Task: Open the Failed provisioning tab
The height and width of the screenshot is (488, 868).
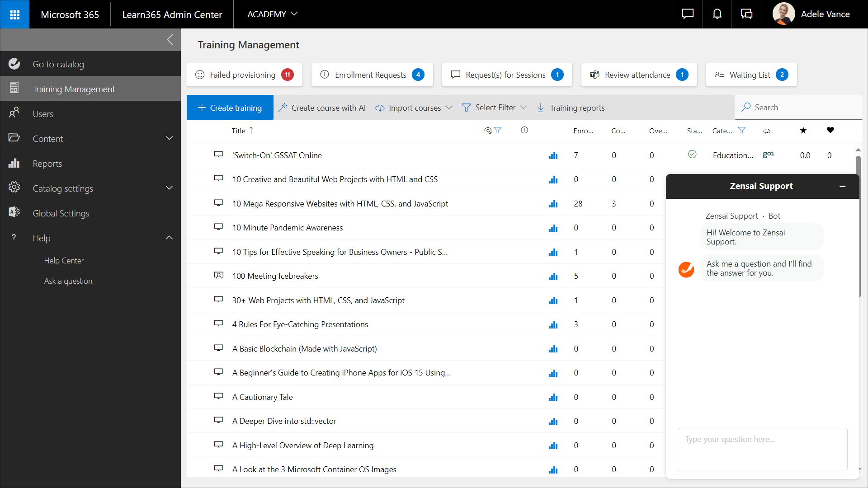Action: (244, 75)
